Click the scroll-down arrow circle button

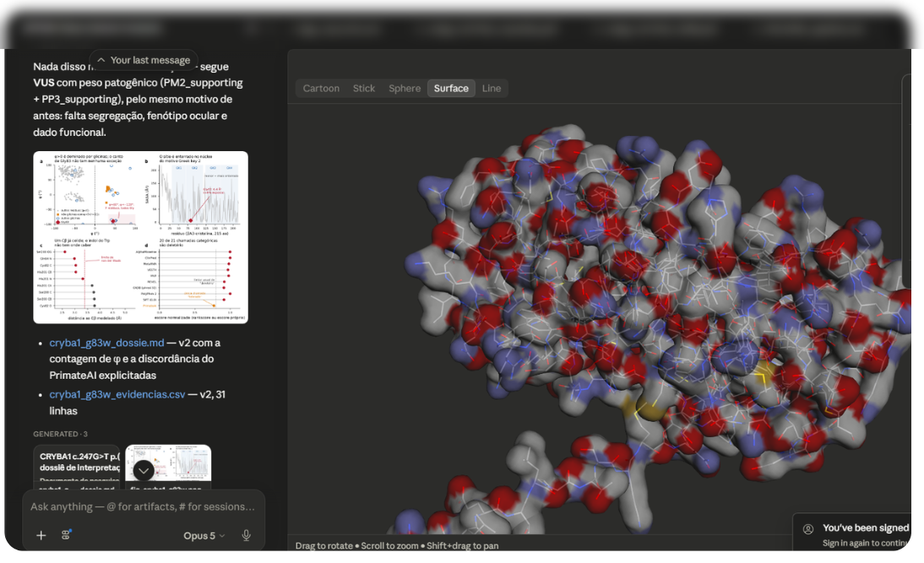tap(144, 470)
